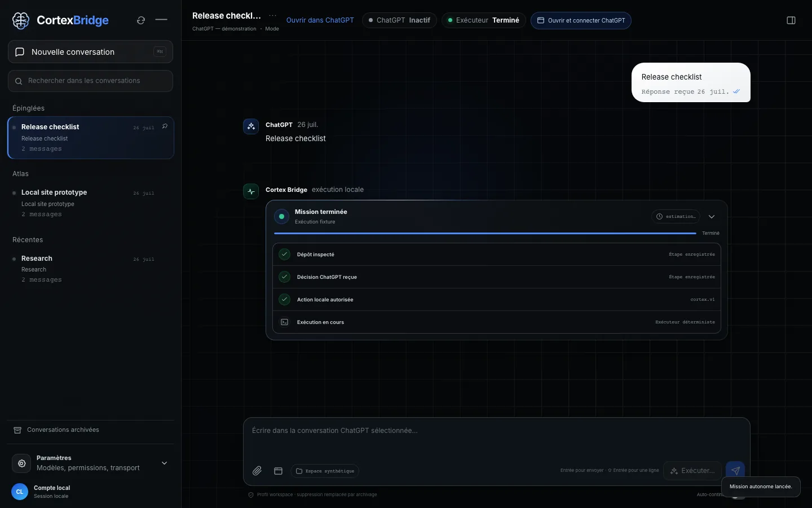Image resolution: width=812 pixels, height=508 pixels.
Task: Click the 'cortex.v1' label
Action: 703,300
